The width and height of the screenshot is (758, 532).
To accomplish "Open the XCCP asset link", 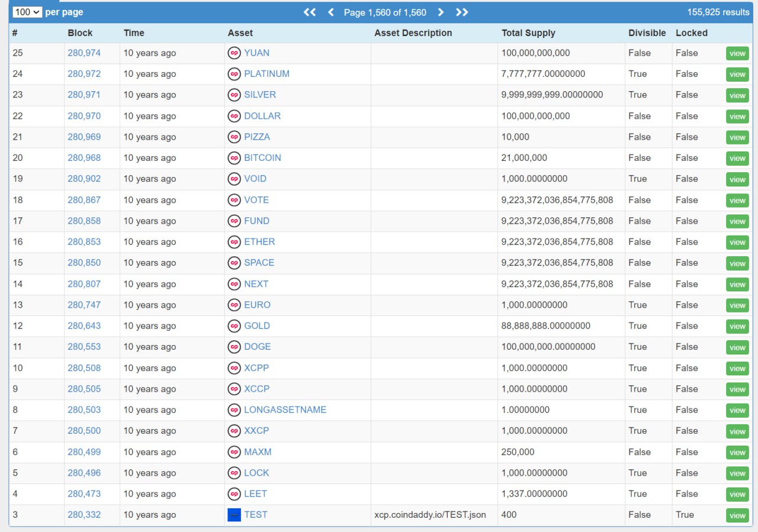I will (256, 389).
